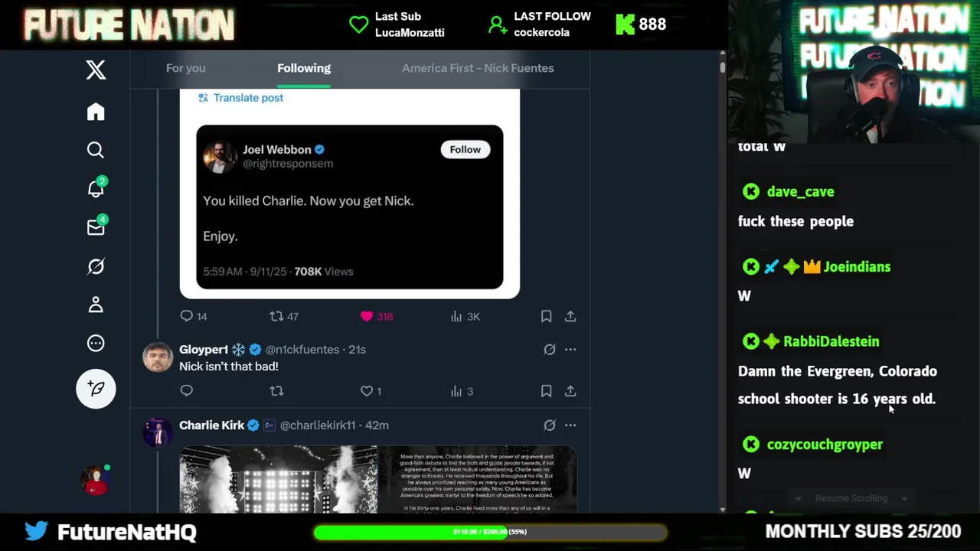Open account avatar at sidebar bottom

click(96, 480)
